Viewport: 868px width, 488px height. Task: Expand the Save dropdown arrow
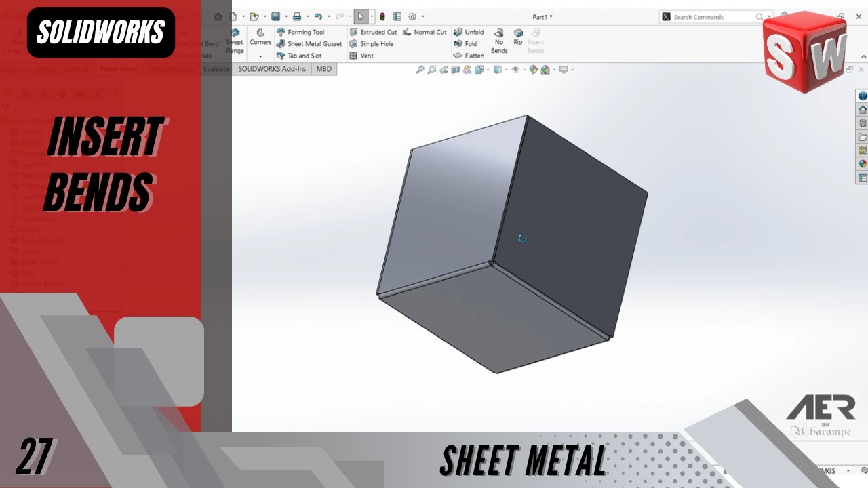285,16
